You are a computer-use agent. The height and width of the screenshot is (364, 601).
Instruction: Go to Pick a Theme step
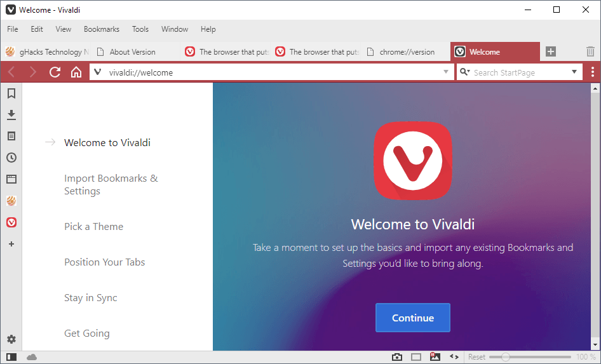tap(94, 226)
